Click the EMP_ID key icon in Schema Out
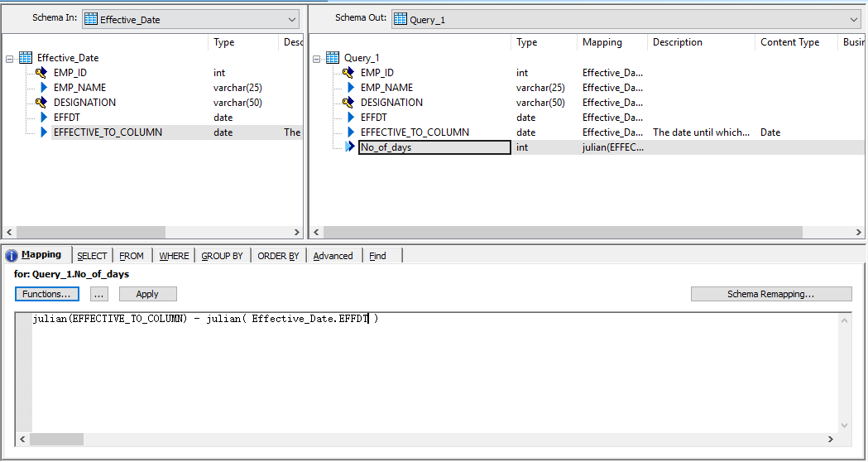Viewport: 868px width, 462px height. pos(348,73)
